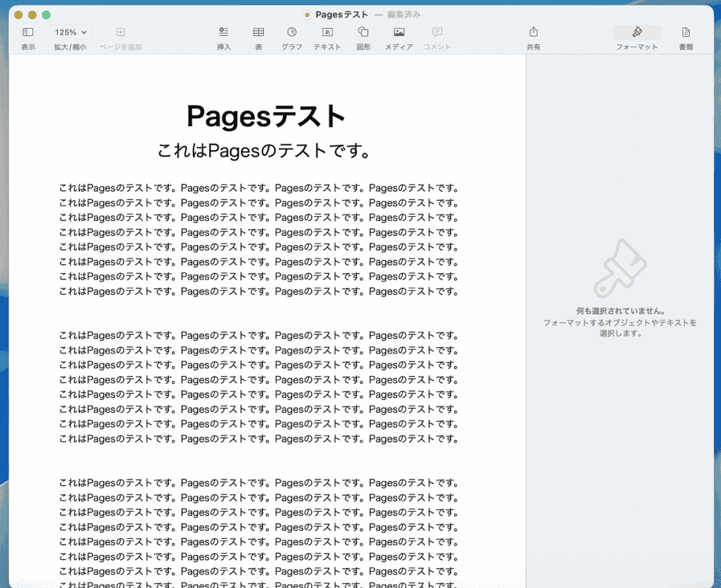Insert a table with the 表 icon
721x588 pixels.
258,32
